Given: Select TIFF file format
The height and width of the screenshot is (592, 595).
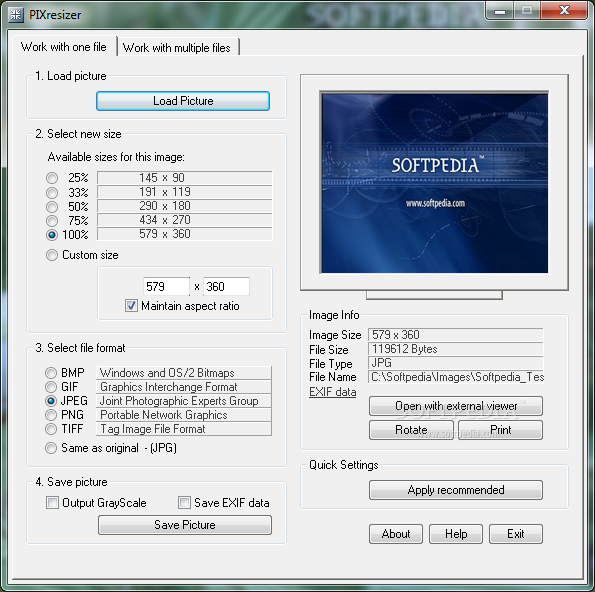Looking at the screenshot, I should click(x=51, y=429).
